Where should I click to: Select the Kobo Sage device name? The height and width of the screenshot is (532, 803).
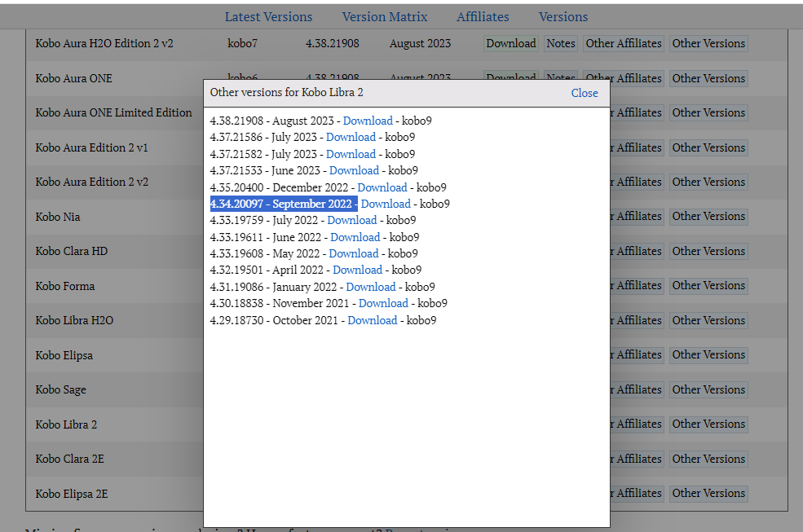pyautogui.click(x=60, y=389)
